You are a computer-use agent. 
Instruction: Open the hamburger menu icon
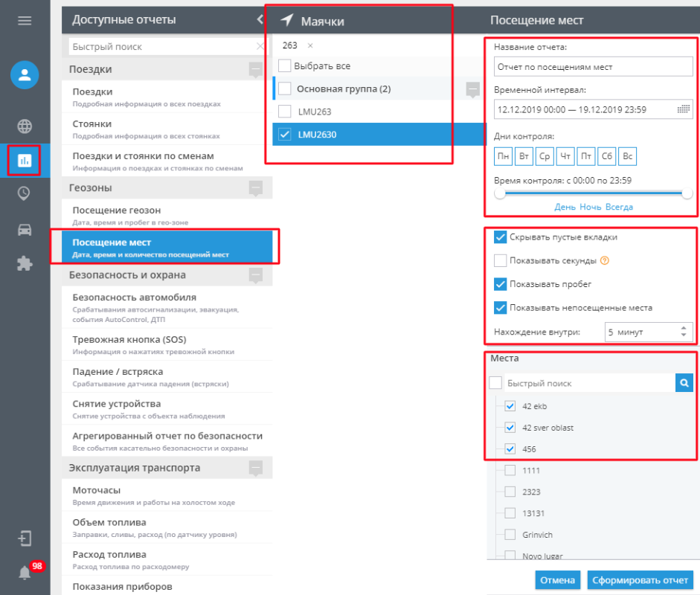click(25, 21)
